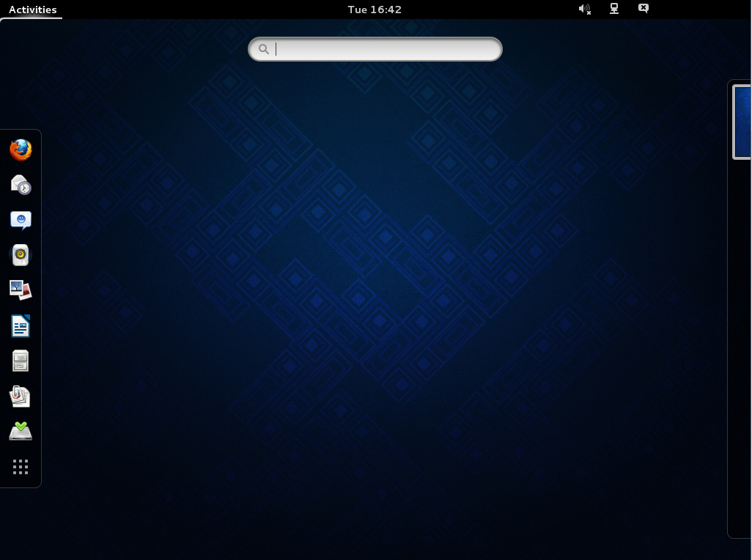Viewport: 752px width, 560px height.
Task: Show all applications grid
Action: pyautogui.click(x=21, y=467)
